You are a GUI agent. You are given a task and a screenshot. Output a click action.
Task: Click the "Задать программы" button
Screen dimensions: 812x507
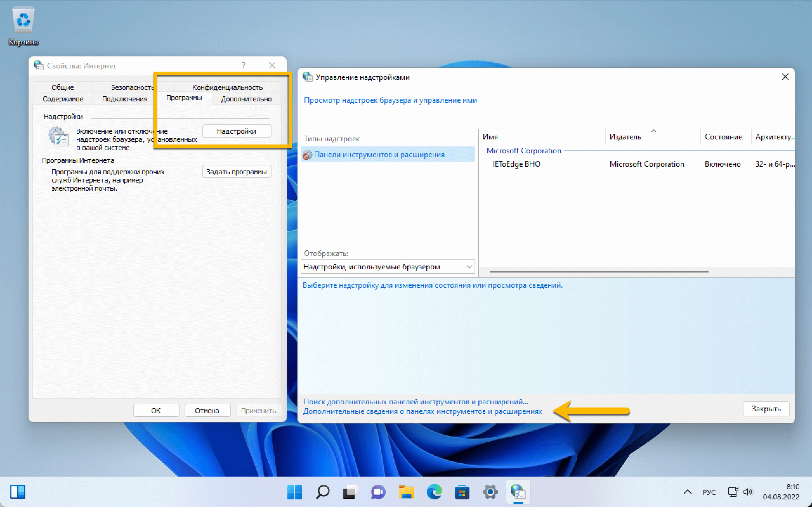click(x=236, y=172)
